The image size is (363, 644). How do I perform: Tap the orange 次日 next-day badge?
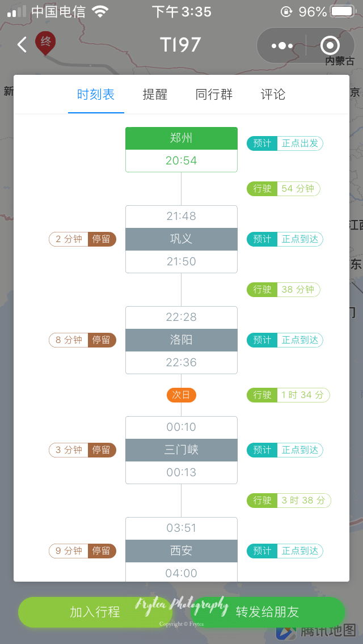[181, 395]
